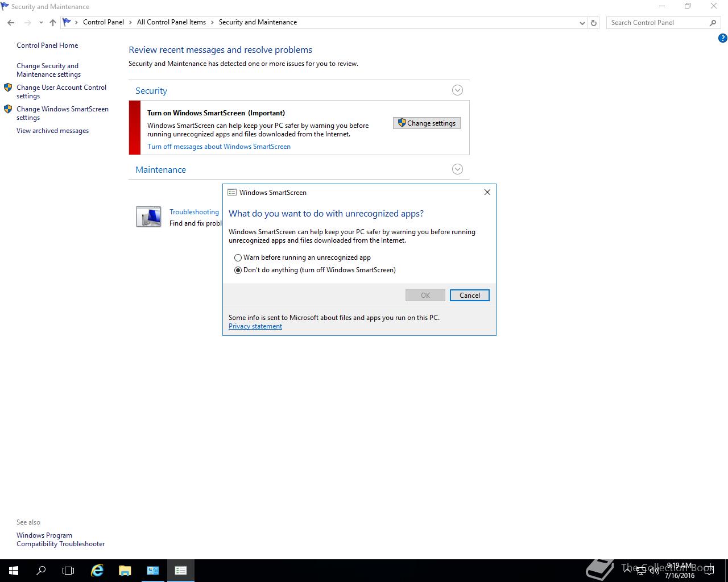This screenshot has height=582, width=728.
Task: Open the Windows Start menu
Action: (x=14, y=571)
